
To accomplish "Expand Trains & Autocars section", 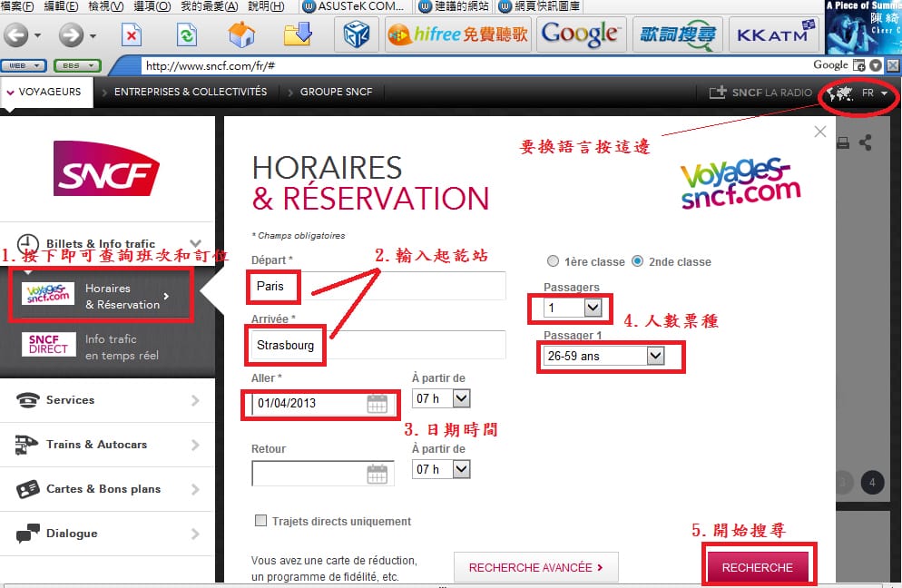I will point(196,445).
